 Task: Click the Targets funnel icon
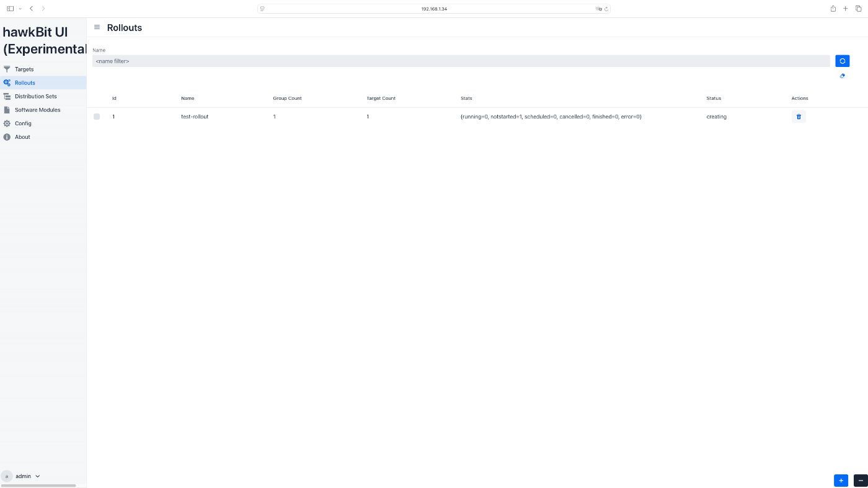coord(7,69)
